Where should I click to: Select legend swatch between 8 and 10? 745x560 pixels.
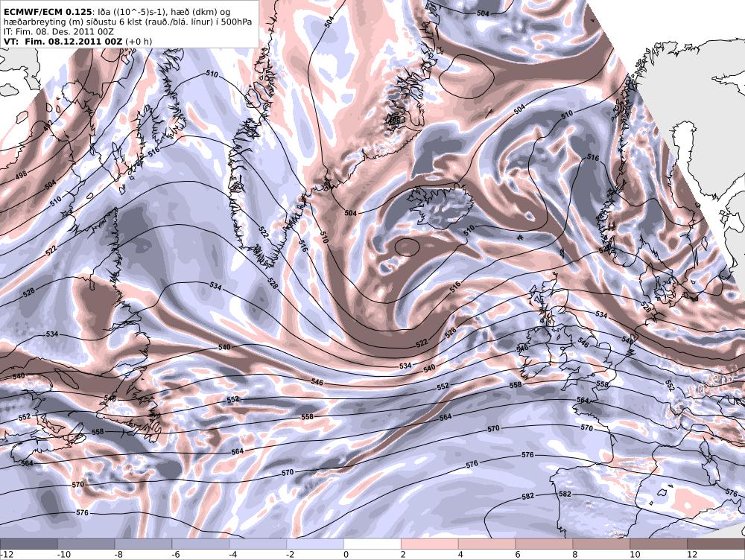click(x=601, y=544)
